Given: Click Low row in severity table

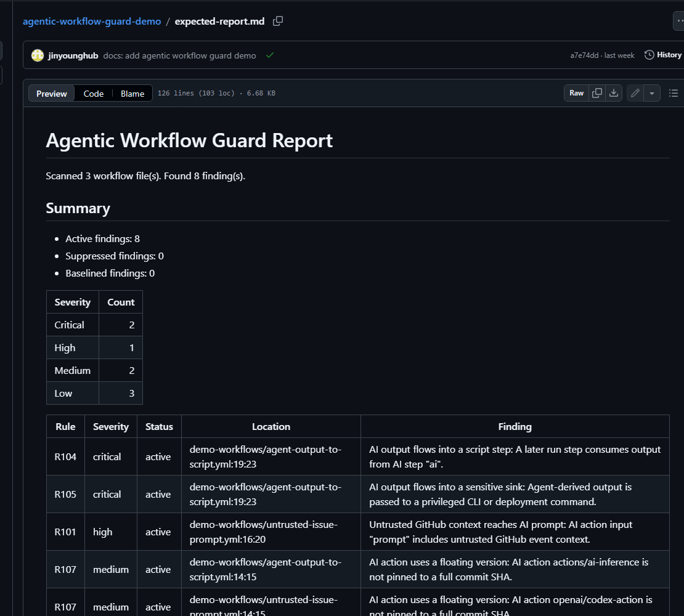Looking at the screenshot, I should 95,393.
